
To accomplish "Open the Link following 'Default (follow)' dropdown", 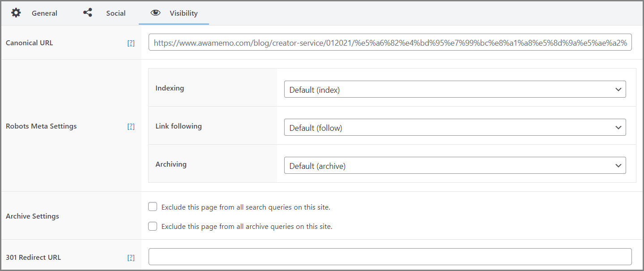I will pyautogui.click(x=448, y=128).
